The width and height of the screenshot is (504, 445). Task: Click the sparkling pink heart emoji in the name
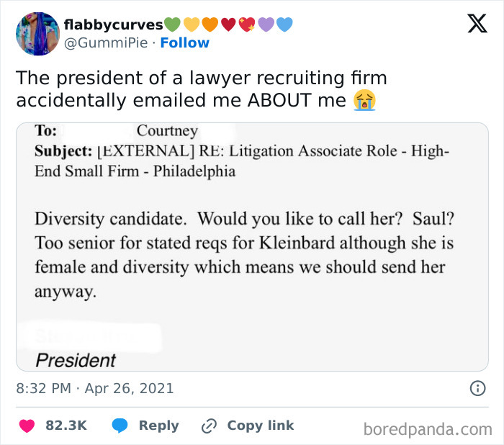coord(248,24)
